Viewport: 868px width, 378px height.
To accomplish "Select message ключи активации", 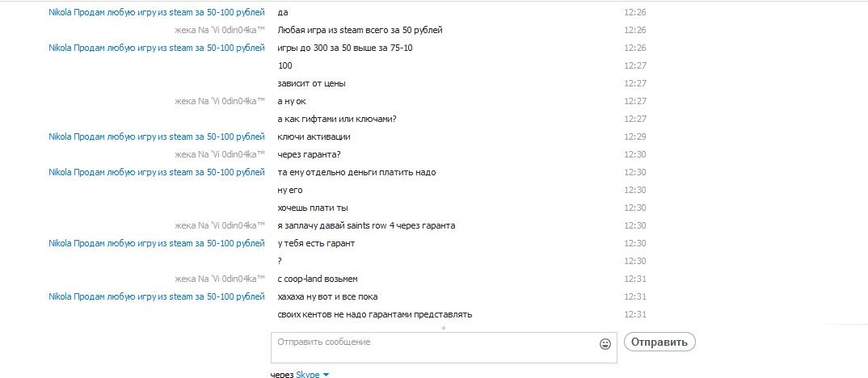I will click(314, 136).
